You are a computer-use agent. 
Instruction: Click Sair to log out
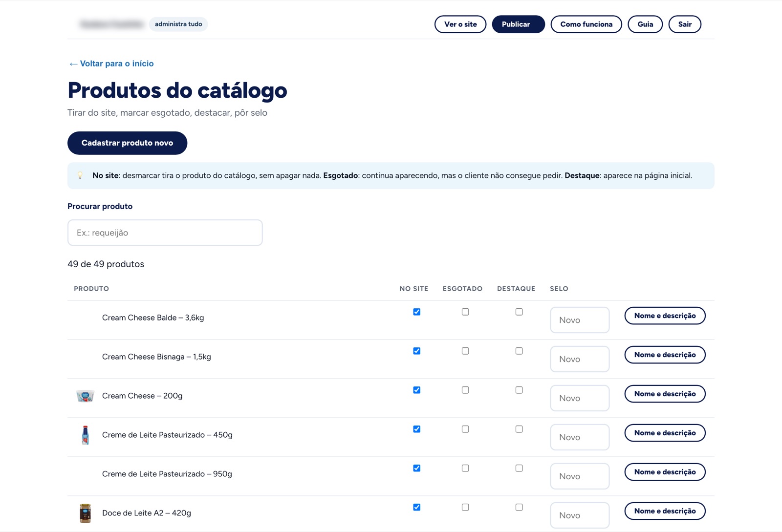click(685, 24)
